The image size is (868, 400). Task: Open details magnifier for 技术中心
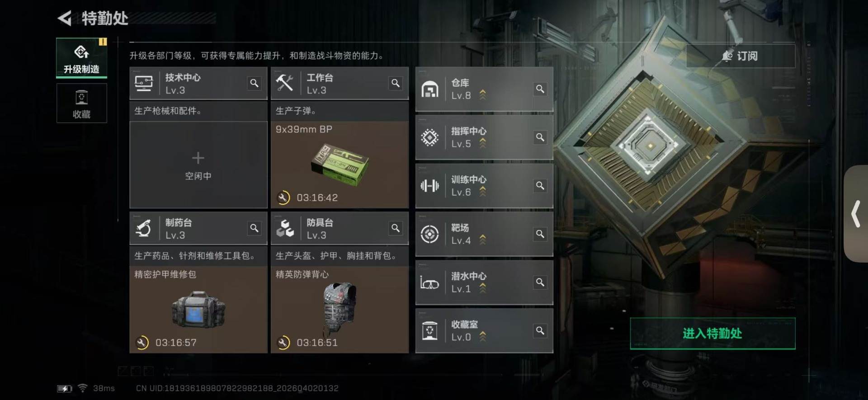pyautogui.click(x=255, y=83)
